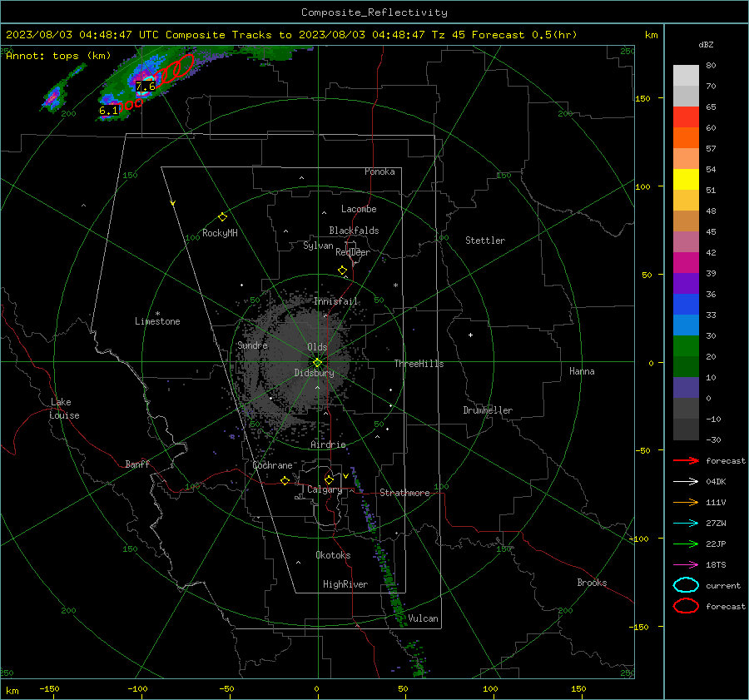Click the Cochrane city label
The image size is (749, 700).
pyautogui.click(x=272, y=465)
